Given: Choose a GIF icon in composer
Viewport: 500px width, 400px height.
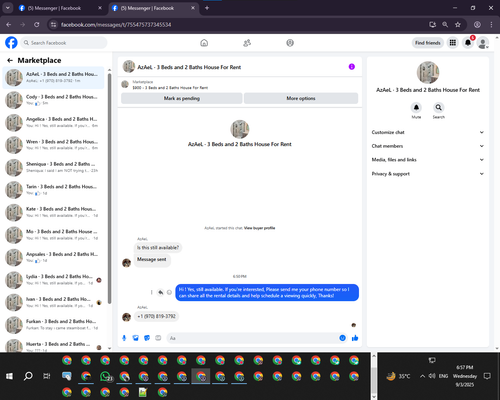Looking at the screenshot, I should pyautogui.click(x=158, y=338).
